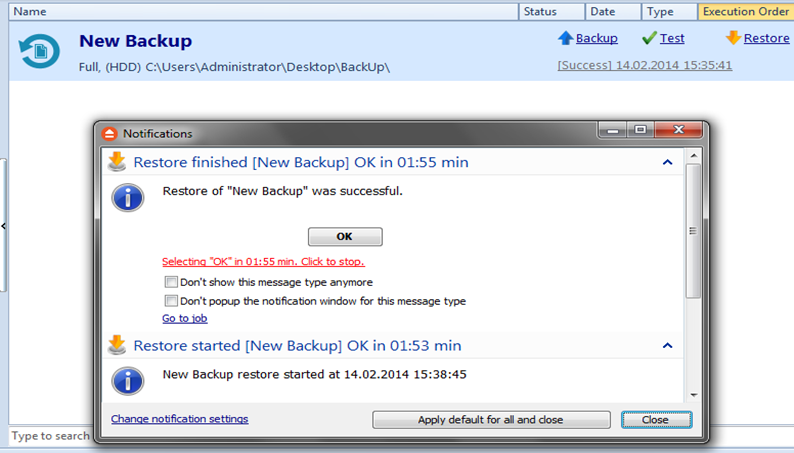Collapse the Restore started notification chevron

[667, 346]
